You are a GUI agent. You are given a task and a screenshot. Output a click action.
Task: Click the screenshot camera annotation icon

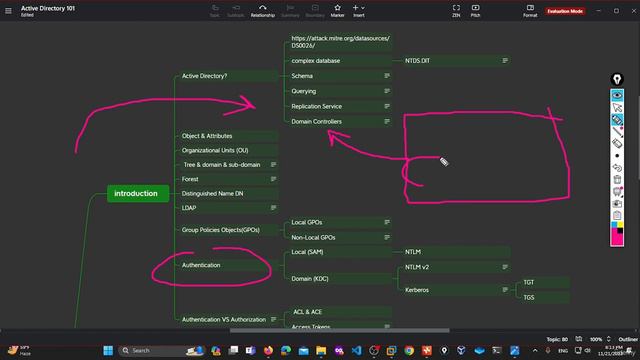[617, 203]
